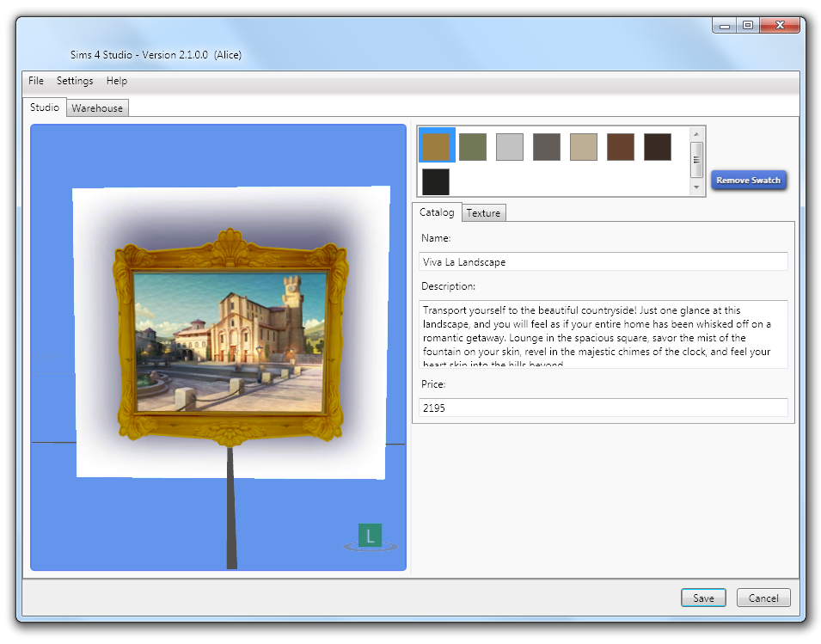Click the Remove Swatch button
Image resolution: width=821 pixels, height=644 pixels.
click(x=749, y=180)
